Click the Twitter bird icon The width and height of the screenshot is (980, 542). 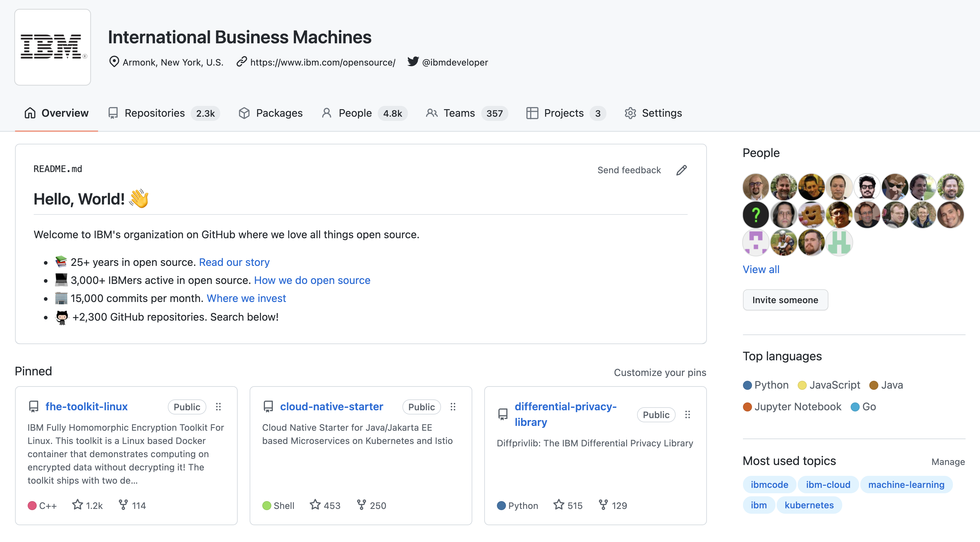click(413, 62)
